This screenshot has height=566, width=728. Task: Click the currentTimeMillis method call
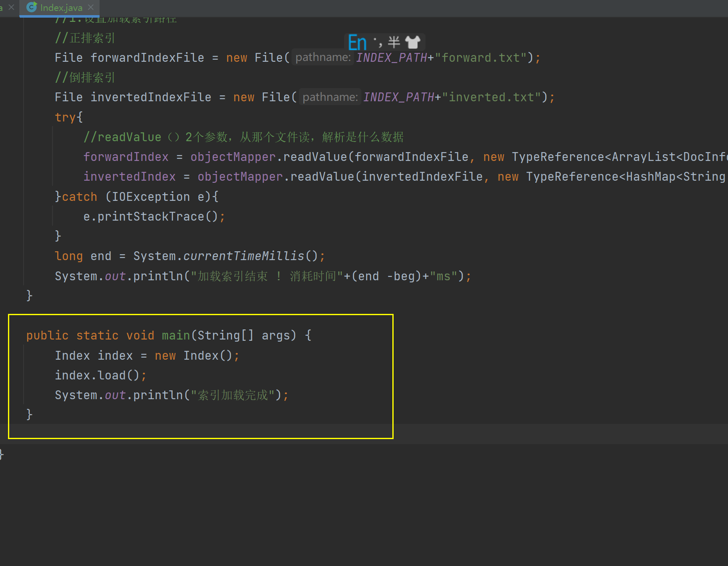tap(243, 256)
